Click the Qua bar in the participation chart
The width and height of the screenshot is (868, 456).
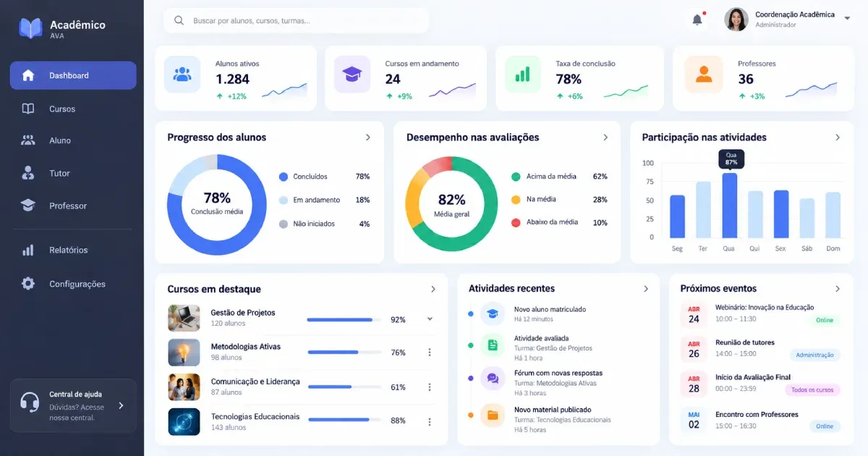[730, 206]
